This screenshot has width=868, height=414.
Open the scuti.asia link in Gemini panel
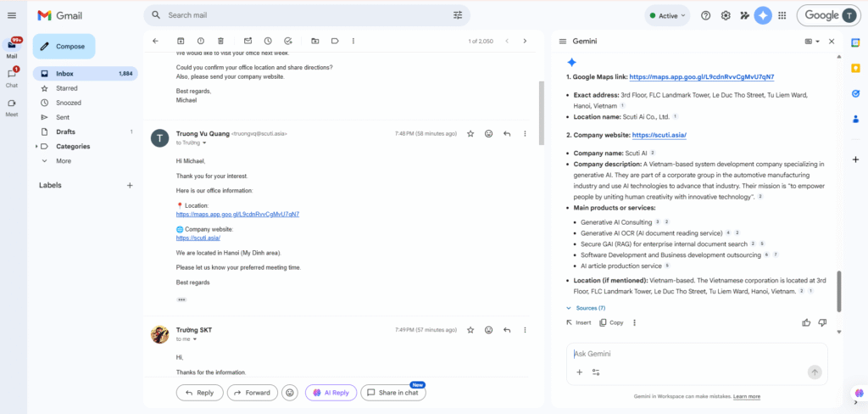coord(659,135)
